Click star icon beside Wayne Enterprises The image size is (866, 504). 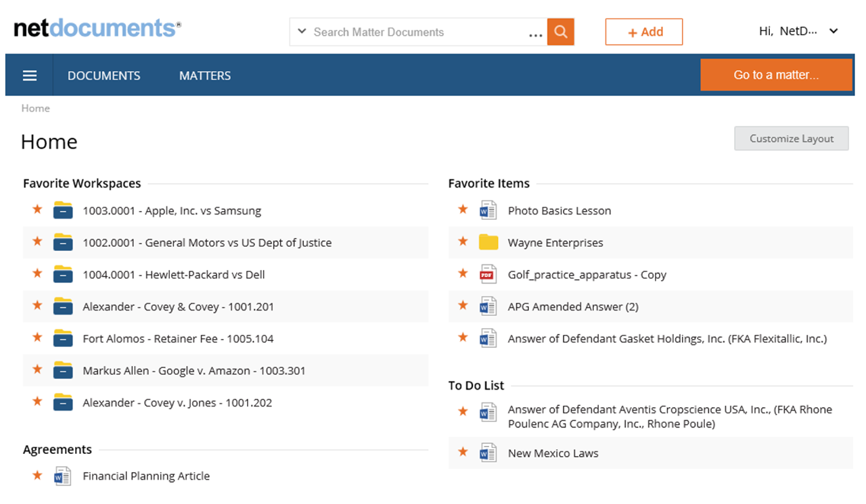(463, 241)
